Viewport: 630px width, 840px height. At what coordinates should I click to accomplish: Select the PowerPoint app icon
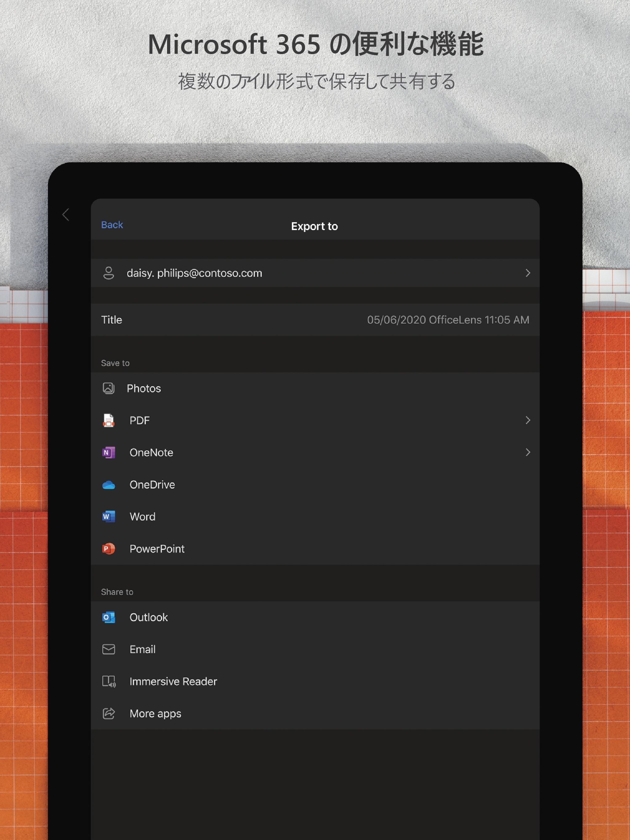[x=108, y=549]
